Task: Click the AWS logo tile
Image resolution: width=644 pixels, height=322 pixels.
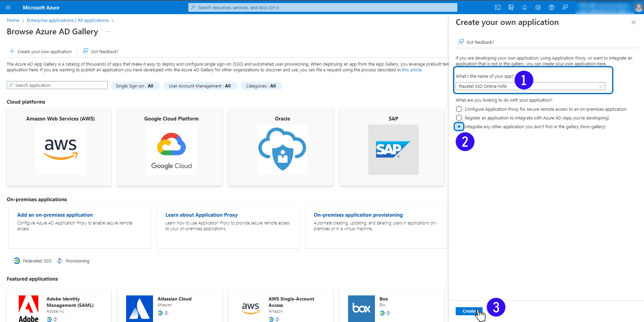Action: pos(61,150)
